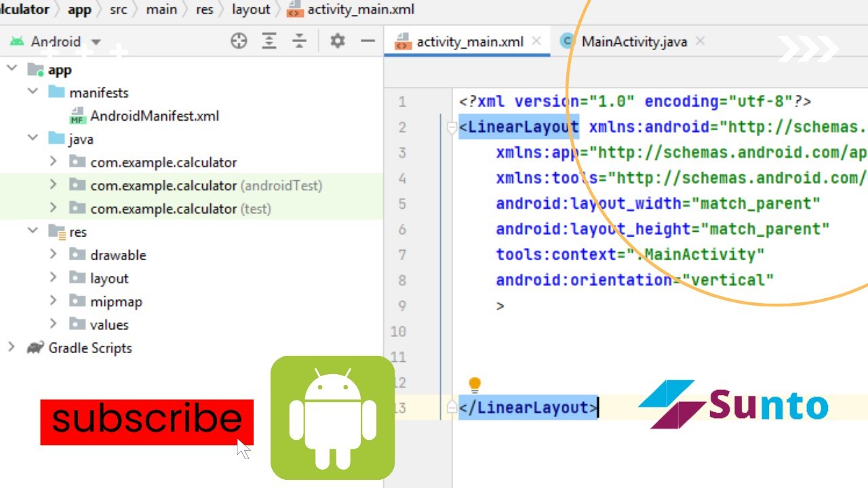Viewport: 868px width, 488px height.
Task: Click line number 5 in gutter
Action: pos(402,204)
